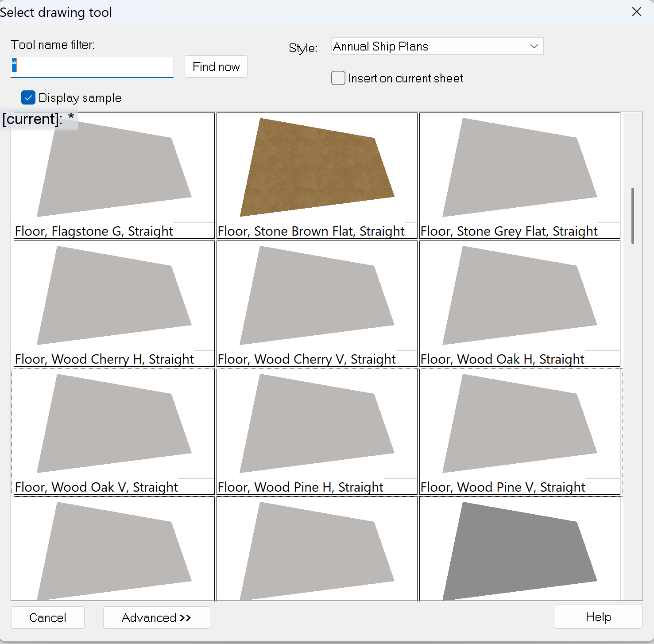Click the Tool name filter field
The height and width of the screenshot is (644, 654).
click(92, 67)
